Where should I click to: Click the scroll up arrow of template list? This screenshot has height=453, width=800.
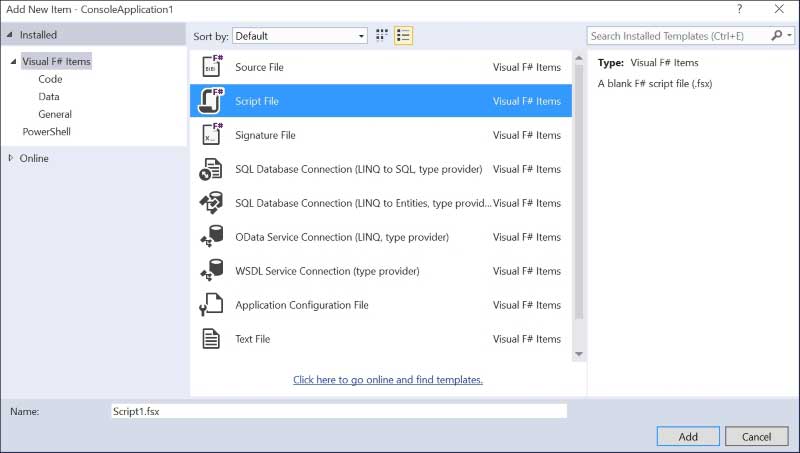(579, 58)
